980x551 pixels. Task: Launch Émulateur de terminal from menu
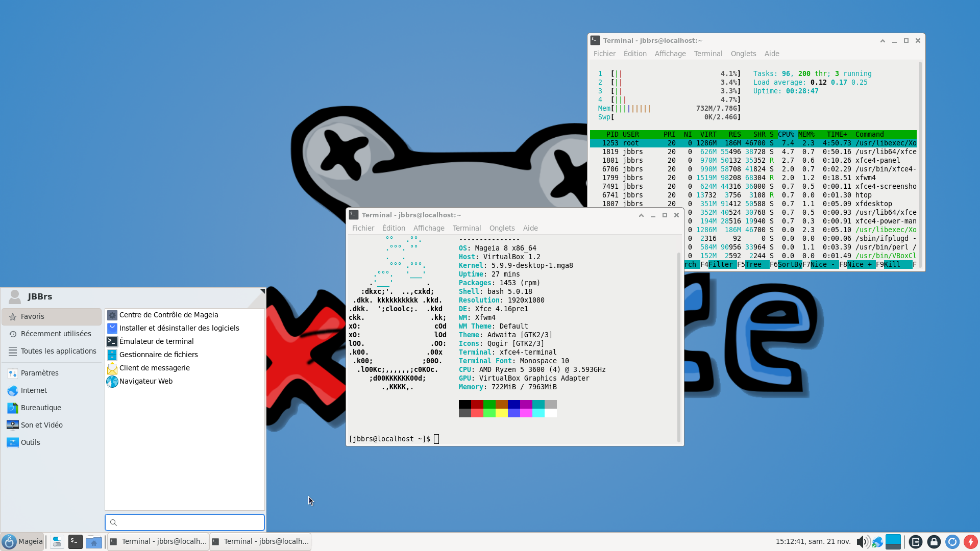[185, 341]
